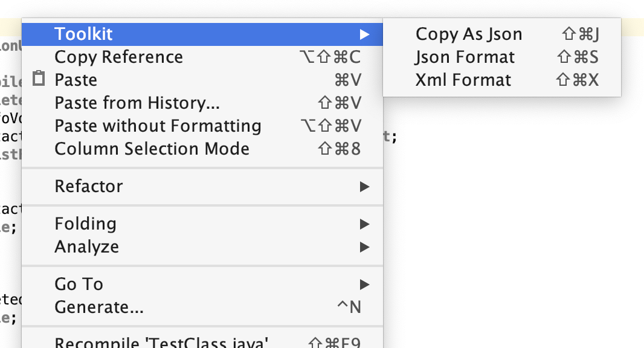Launch the Generate popup

pyautogui.click(x=100, y=307)
